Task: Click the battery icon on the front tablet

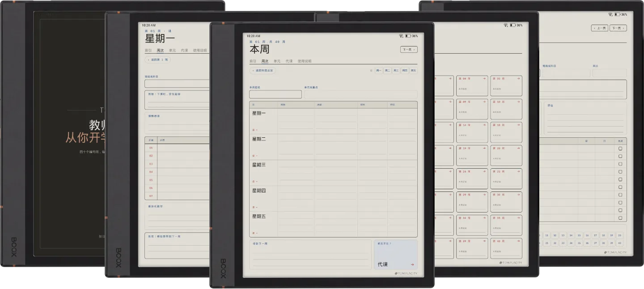Action: pyautogui.click(x=408, y=36)
